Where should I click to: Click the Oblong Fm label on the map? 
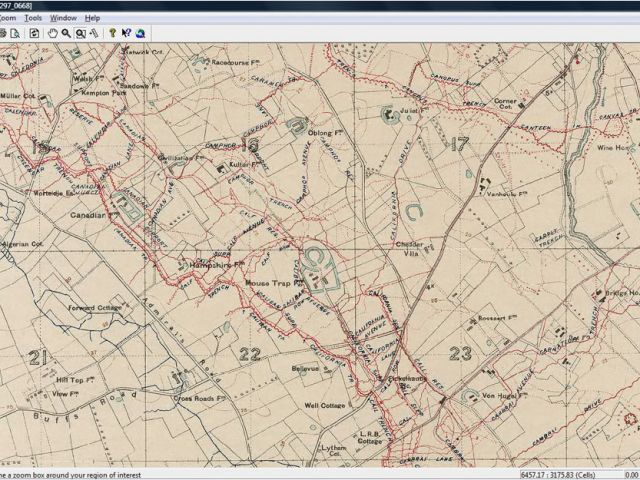click(324, 133)
